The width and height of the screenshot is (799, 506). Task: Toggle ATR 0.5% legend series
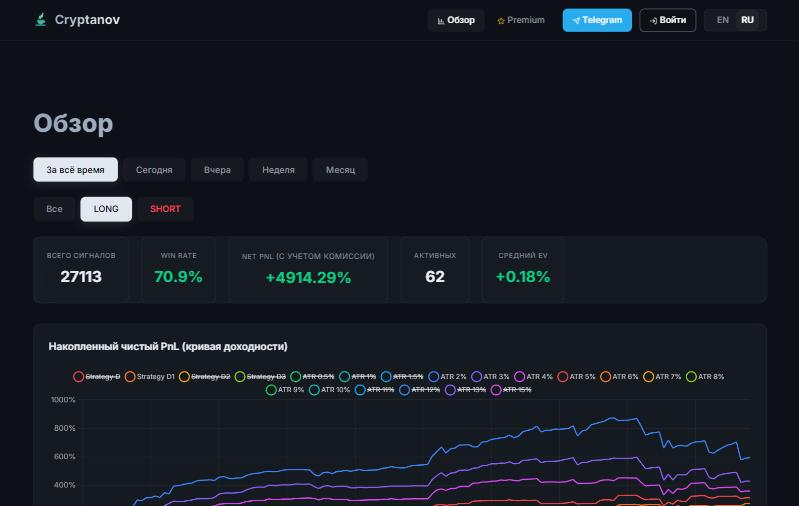tap(312, 377)
